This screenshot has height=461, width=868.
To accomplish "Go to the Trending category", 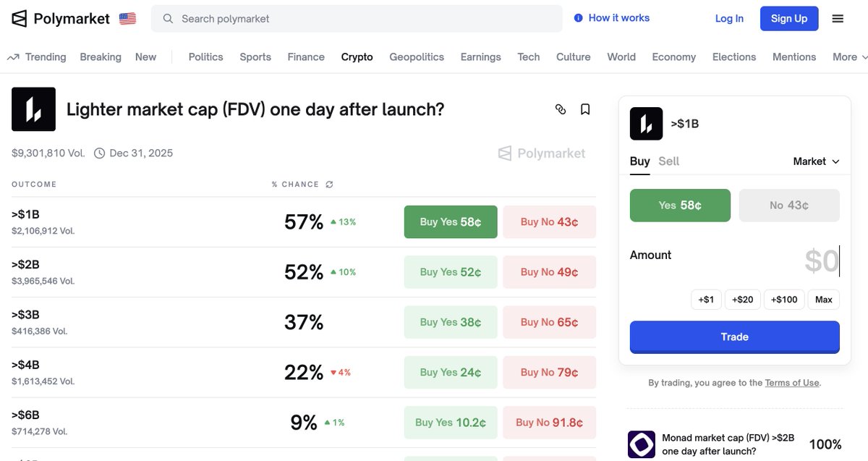I will pos(46,57).
